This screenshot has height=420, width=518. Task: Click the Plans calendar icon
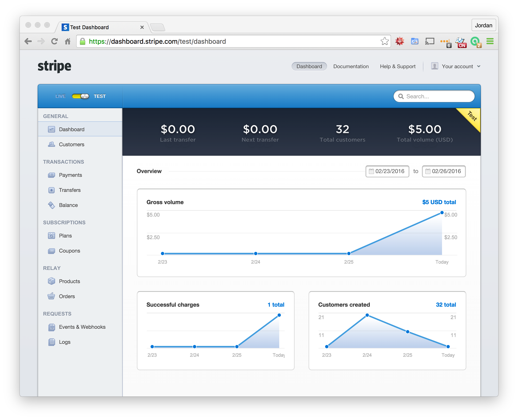[x=51, y=236]
